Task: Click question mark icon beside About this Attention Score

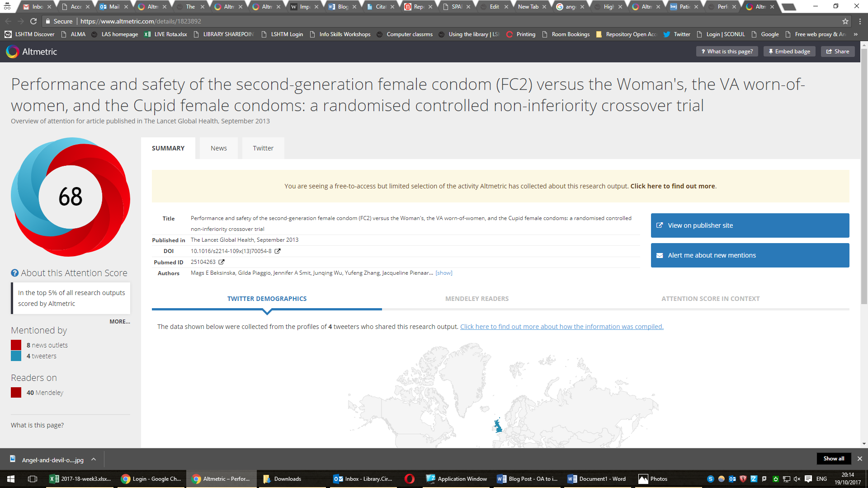Action: click(x=14, y=273)
